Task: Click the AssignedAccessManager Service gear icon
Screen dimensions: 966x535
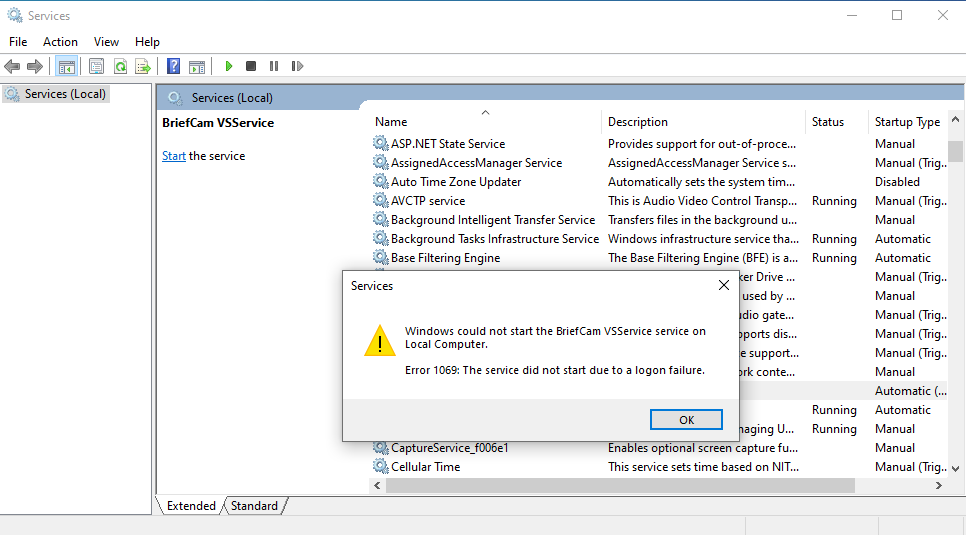Action: [x=381, y=162]
